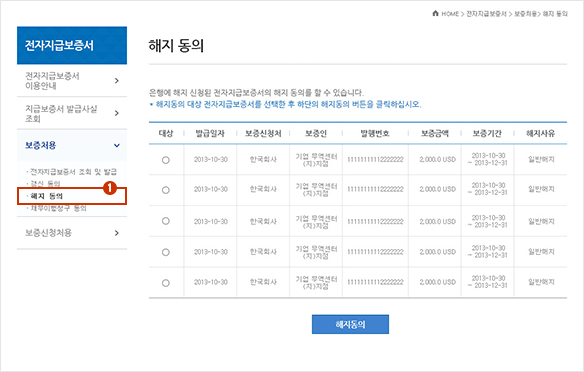This screenshot has height=372, width=584.
Task: Click the 해지동의 submit button
Action: coord(350,324)
